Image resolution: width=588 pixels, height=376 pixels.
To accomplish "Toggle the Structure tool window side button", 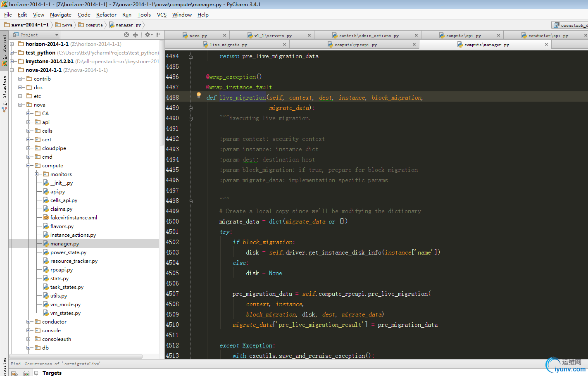I will 4,93.
